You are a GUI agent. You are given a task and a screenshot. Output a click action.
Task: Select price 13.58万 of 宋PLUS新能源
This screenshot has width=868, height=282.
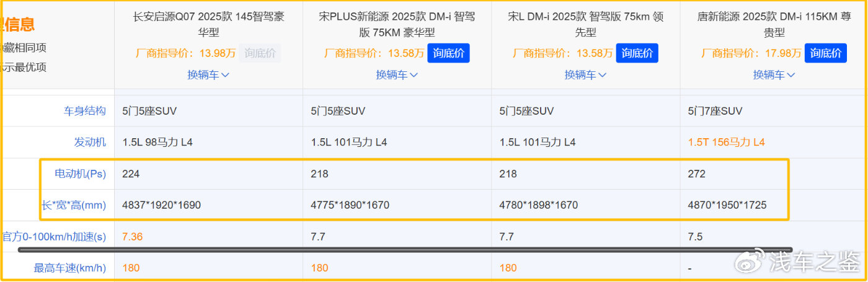pos(406,53)
